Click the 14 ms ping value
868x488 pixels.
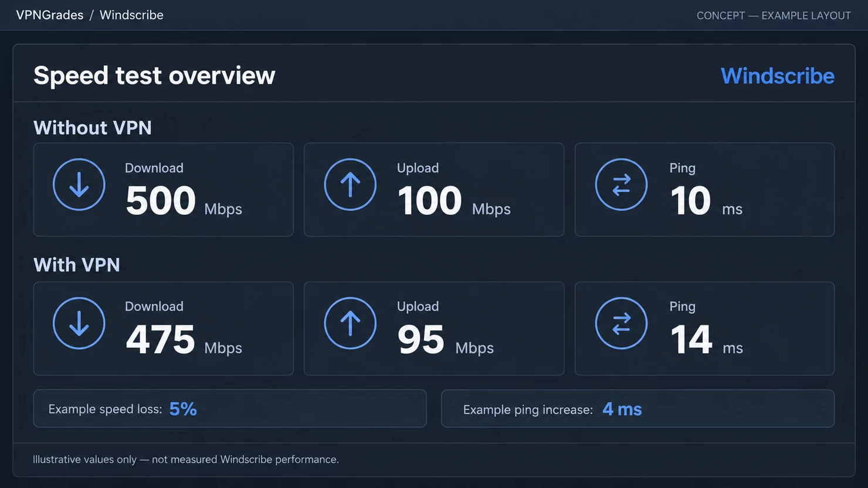click(706, 340)
